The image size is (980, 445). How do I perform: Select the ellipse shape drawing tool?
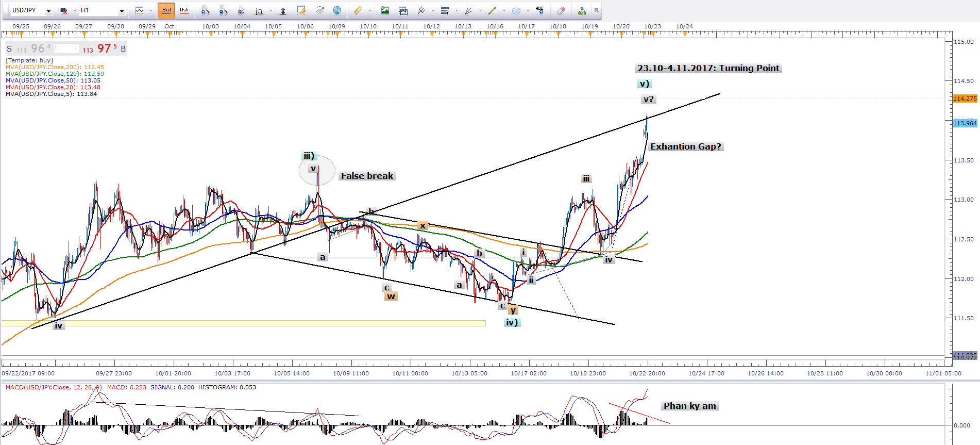point(516,10)
